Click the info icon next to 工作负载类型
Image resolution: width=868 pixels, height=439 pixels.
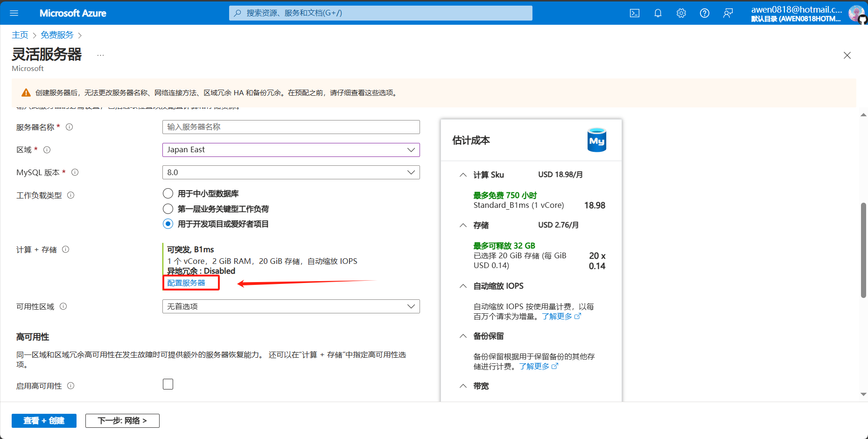coord(71,195)
